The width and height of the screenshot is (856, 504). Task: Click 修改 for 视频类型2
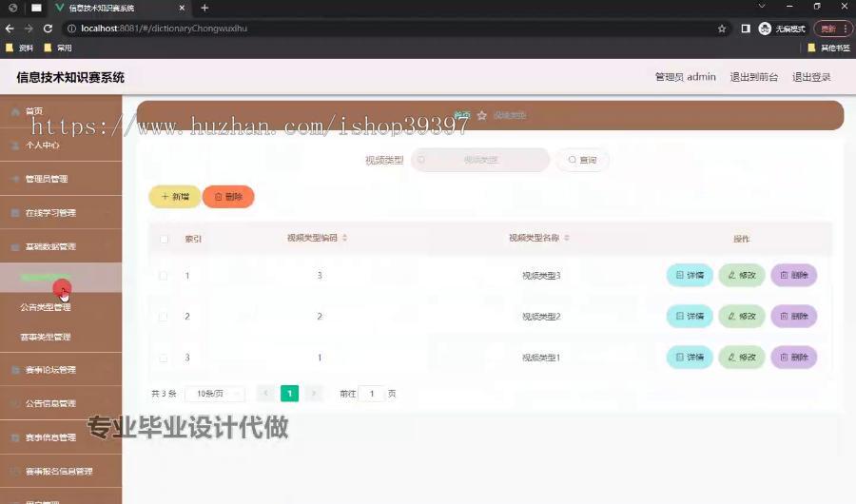[741, 316]
